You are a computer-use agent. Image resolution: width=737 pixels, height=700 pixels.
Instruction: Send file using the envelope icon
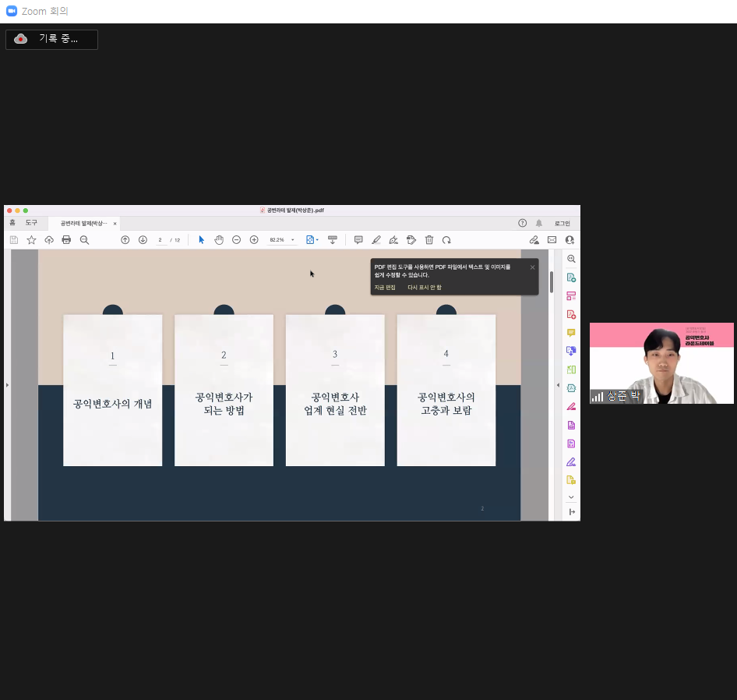tap(552, 240)
